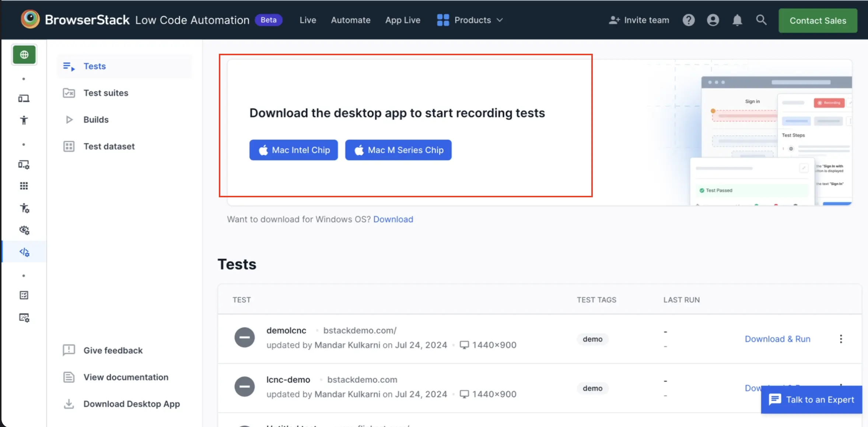The image size is (868, 427).
Task: Switch to the Automate tab
Action: coord(350,20)
